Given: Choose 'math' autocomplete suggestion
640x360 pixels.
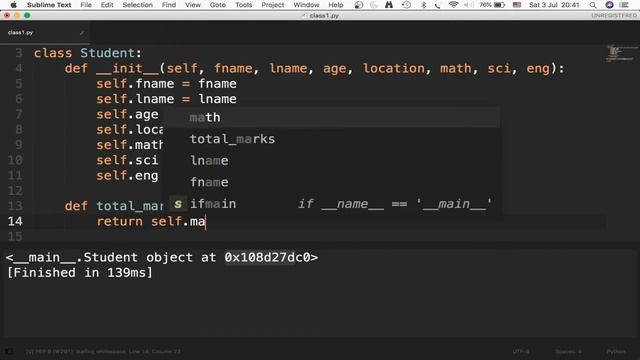Looking at the screenshot, I should [332, 118].
